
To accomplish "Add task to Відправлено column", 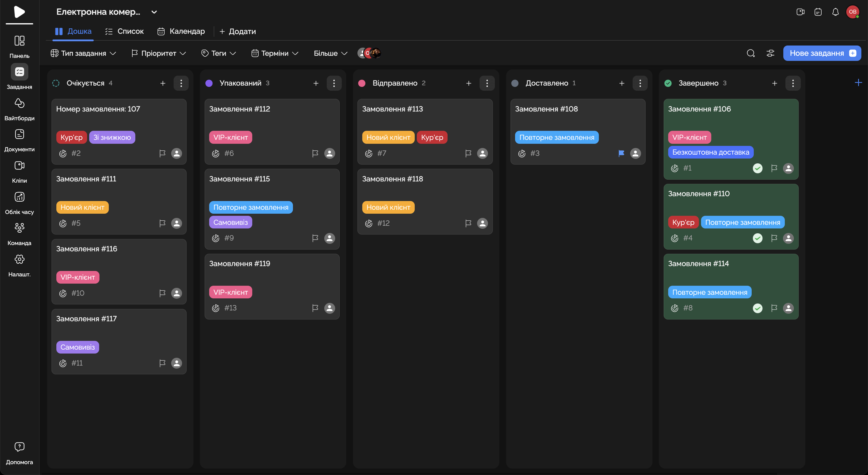I will [x=469, y=83].
